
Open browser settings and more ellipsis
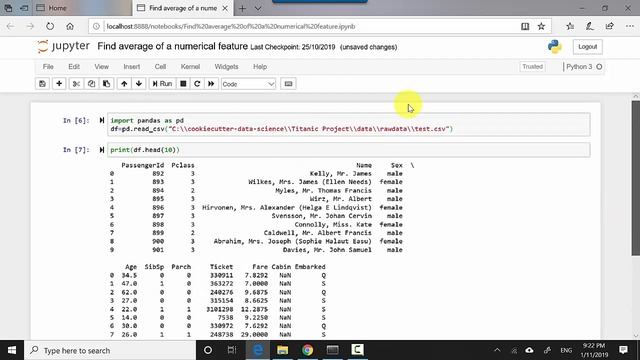point(629,26)
